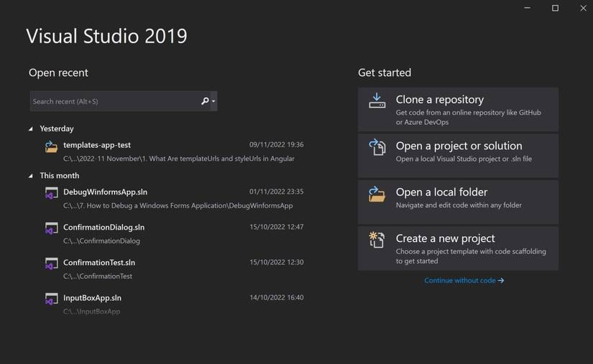The width and height of the screenshot is (593, 364).
Task: Collapse the Yesterday group
Action: coord(31,129)
